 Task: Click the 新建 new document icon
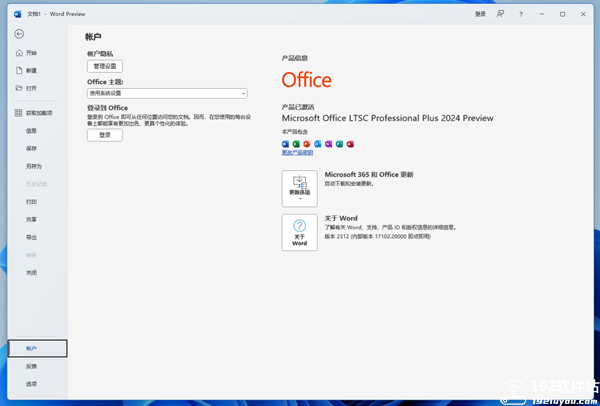coord(19,70)
